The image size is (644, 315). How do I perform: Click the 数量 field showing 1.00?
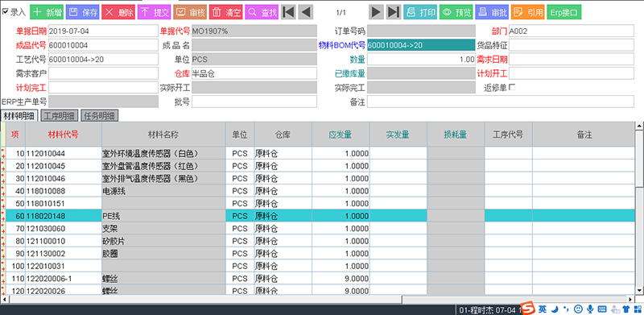pyautogui.click(x=421, y=60)
